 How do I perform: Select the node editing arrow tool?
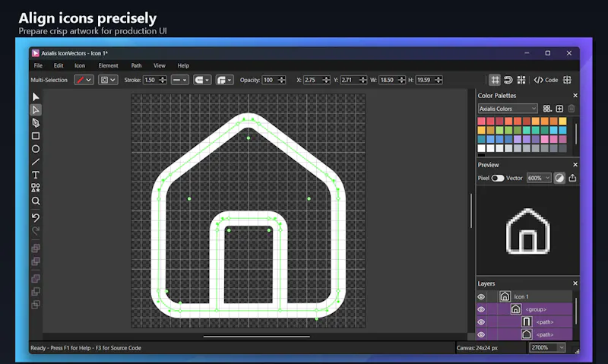(x=36, y=109)
